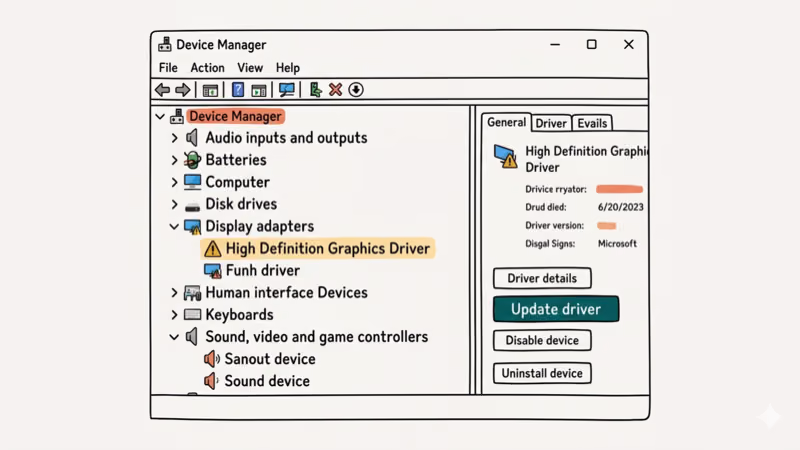This screenshot has height=450, width=800.
Task: Click the circled down-arrow update toolbar icon
Action: (x=356, y=90)
